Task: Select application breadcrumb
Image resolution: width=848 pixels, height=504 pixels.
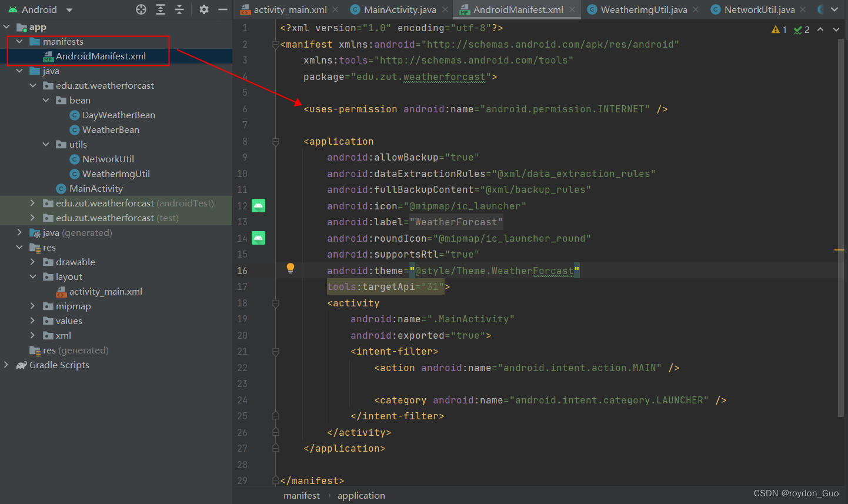Action: (x=361, y=496)
